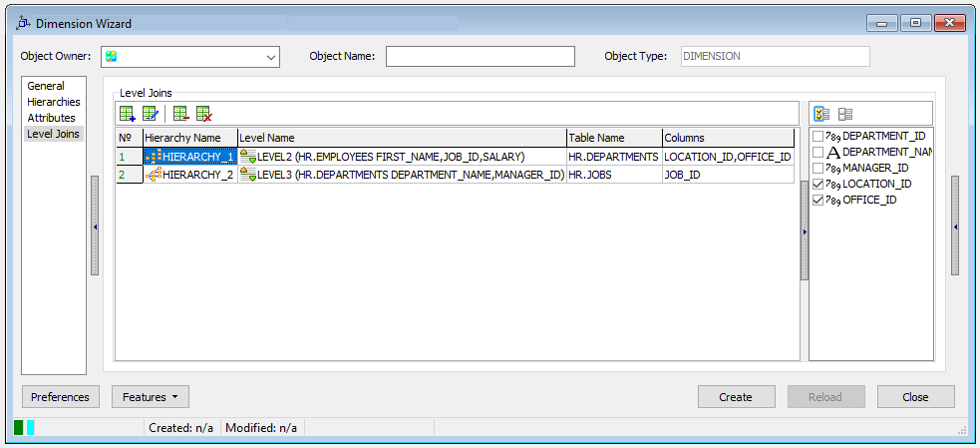This screenshot has height=448, width=980.
Task: Open the Features dropdown button
Action: [150, 397]
